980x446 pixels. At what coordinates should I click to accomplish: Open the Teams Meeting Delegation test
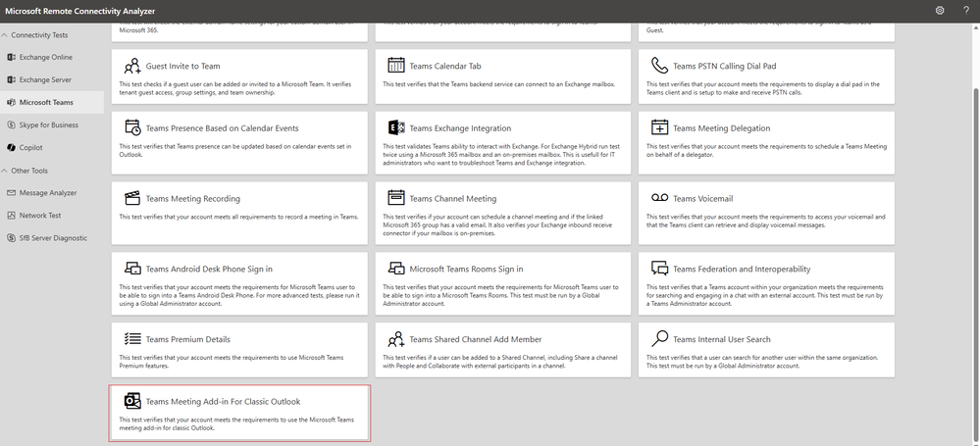(766, 142)
